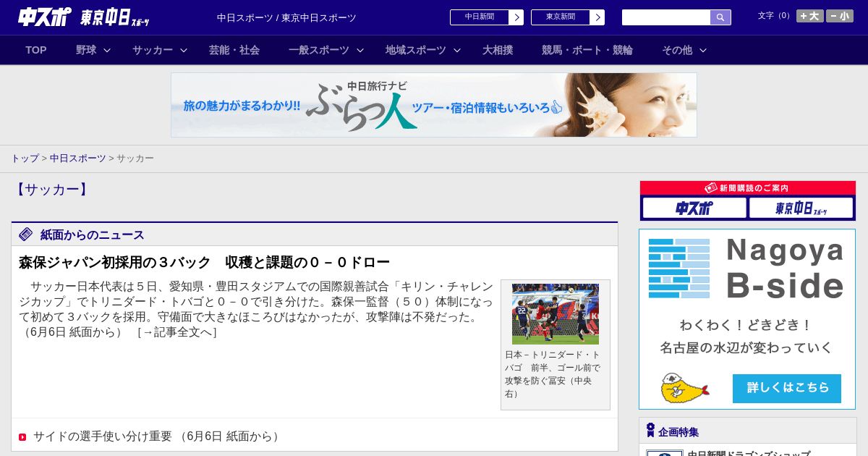This screenshot has width=868, height=456.
Task: Click [→記事全文へ] full article link
Action: point(177,332)
